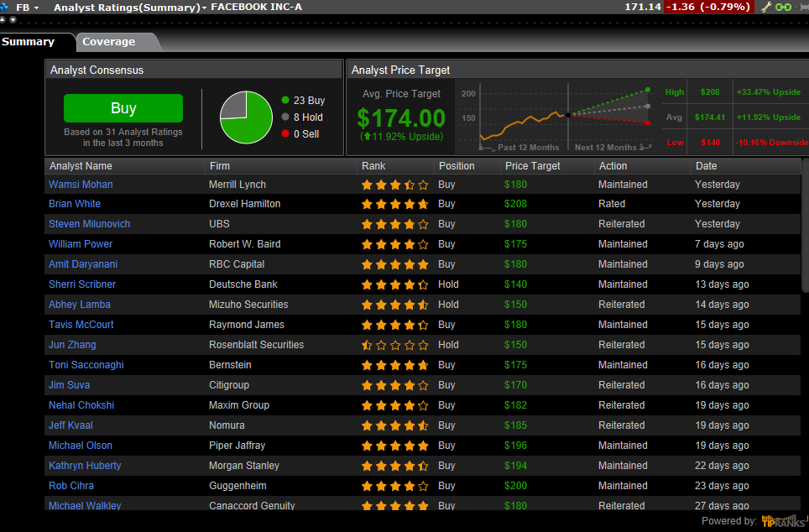Open analyst Tavis McCourt's profile

tap(81, 324)
